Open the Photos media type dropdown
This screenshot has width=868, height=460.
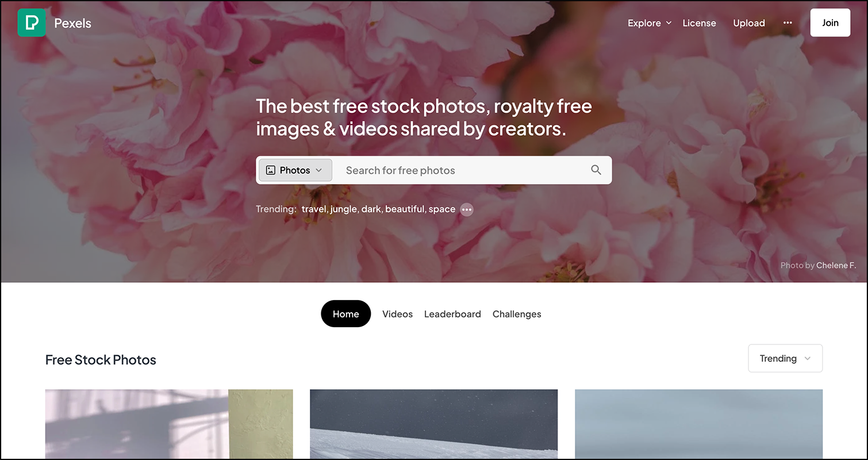(295, 170)
